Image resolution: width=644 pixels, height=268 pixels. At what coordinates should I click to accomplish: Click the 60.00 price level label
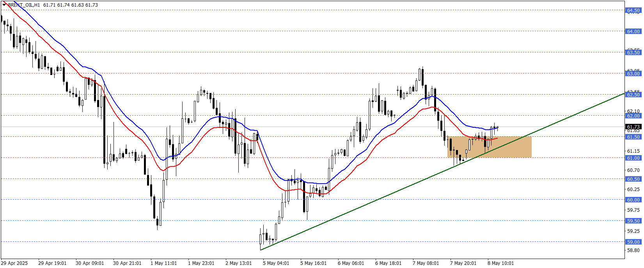(x=633, y=200)
